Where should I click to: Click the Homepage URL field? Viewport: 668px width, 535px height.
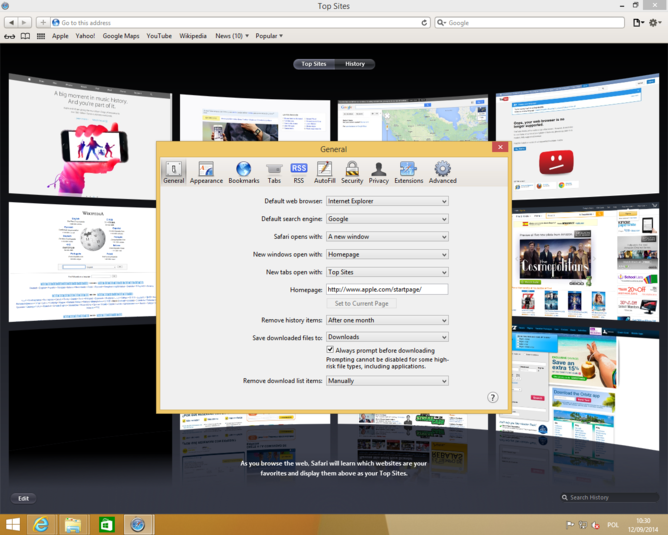coord(387,289)
